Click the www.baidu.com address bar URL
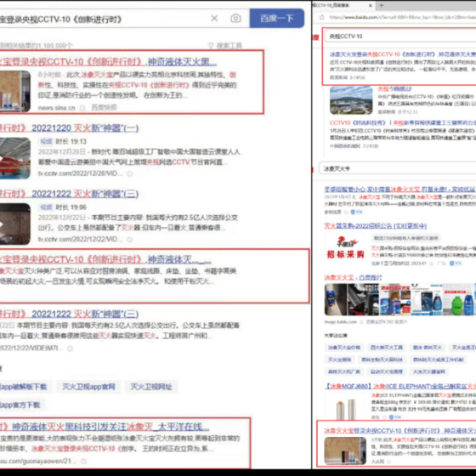 click(x=402, y=17)
